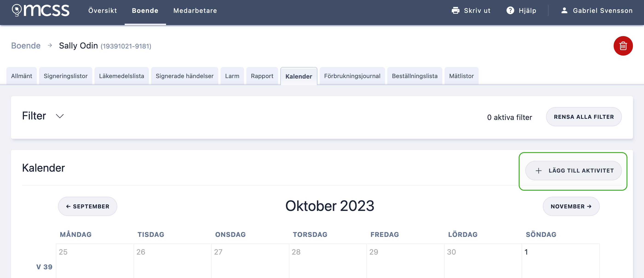This screenshot has height=278, width=644.
Task: Open the Medarbetare menu
Action: (x=195, y=11)
